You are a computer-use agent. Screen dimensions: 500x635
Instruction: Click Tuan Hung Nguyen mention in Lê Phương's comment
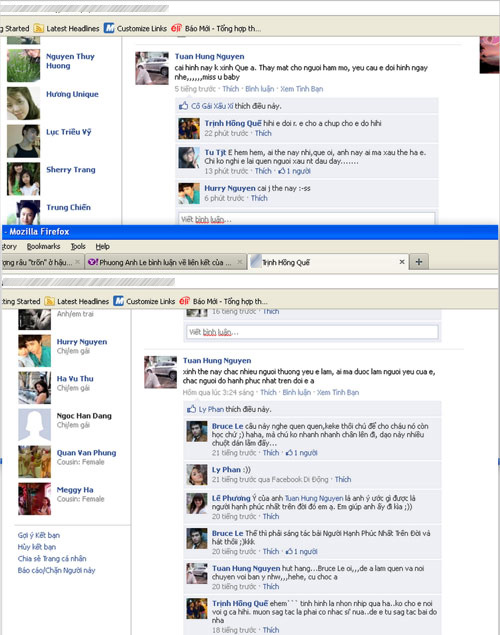click(314, 498)
